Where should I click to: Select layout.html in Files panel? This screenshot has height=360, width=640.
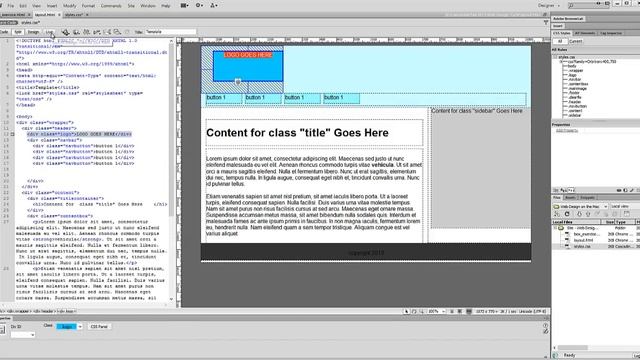583,240
